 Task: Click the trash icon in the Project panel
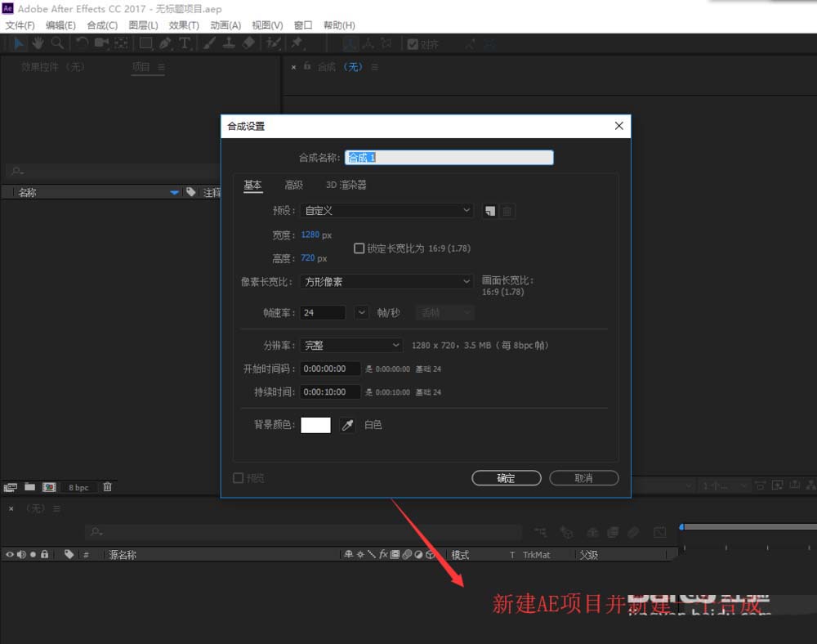tap(107, 486)
